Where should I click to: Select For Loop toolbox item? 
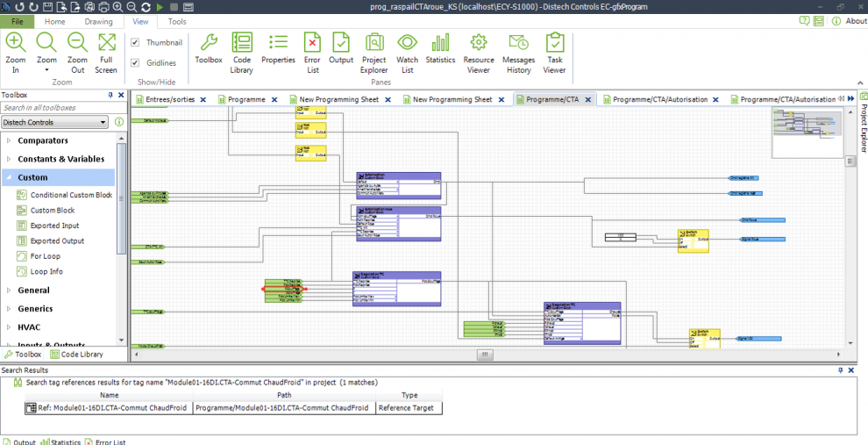coord(39,256)
